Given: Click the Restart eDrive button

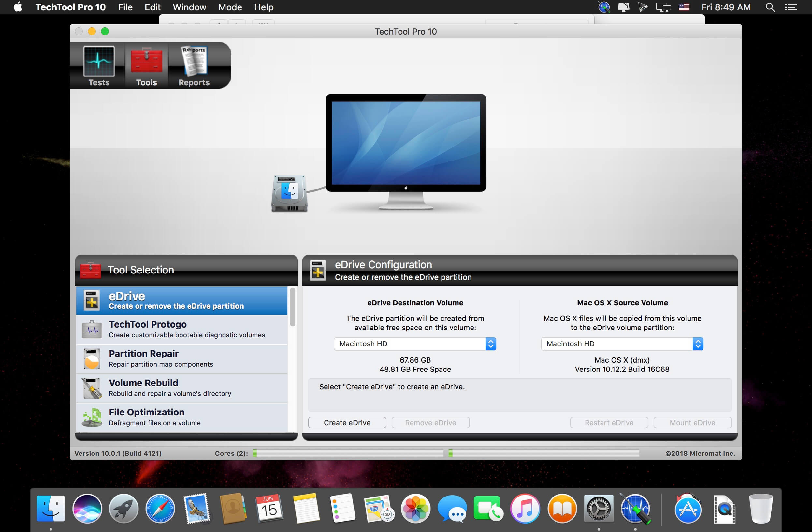Looking at the screenshot, I should [x=609, y=423].
